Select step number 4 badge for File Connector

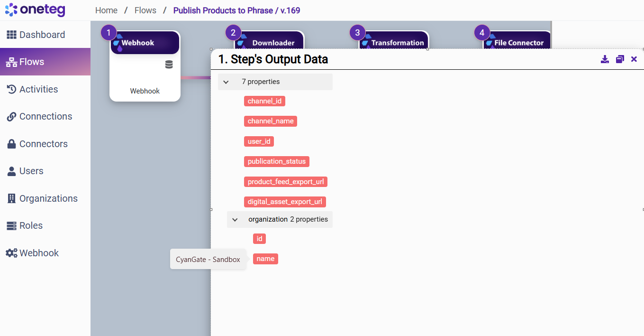(482, 33)
